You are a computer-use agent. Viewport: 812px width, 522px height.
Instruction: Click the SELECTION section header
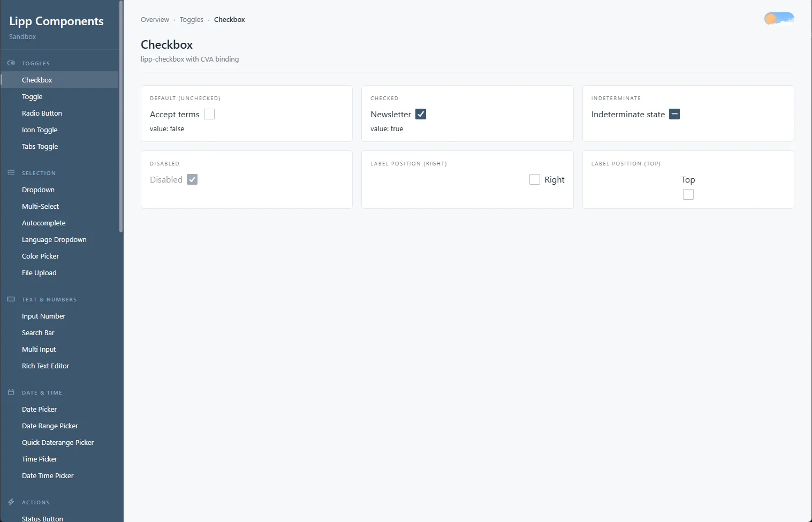point(39,173)
